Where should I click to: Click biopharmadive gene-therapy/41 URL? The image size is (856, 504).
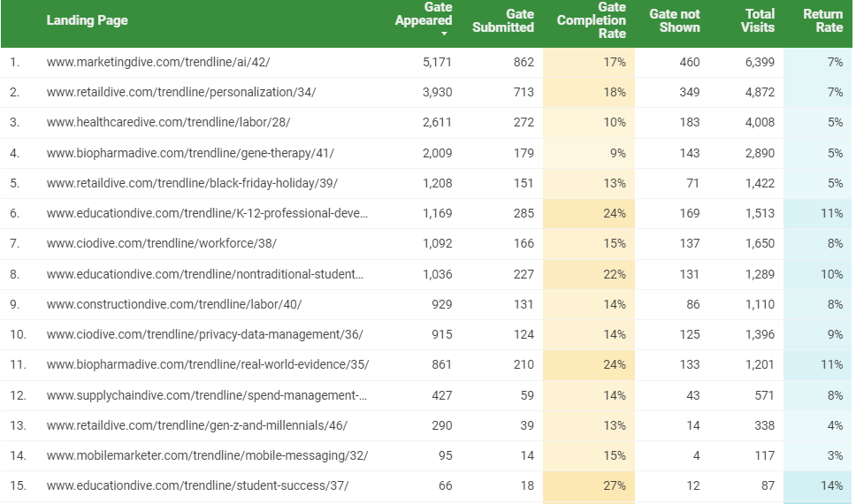(x=190, y=153)
